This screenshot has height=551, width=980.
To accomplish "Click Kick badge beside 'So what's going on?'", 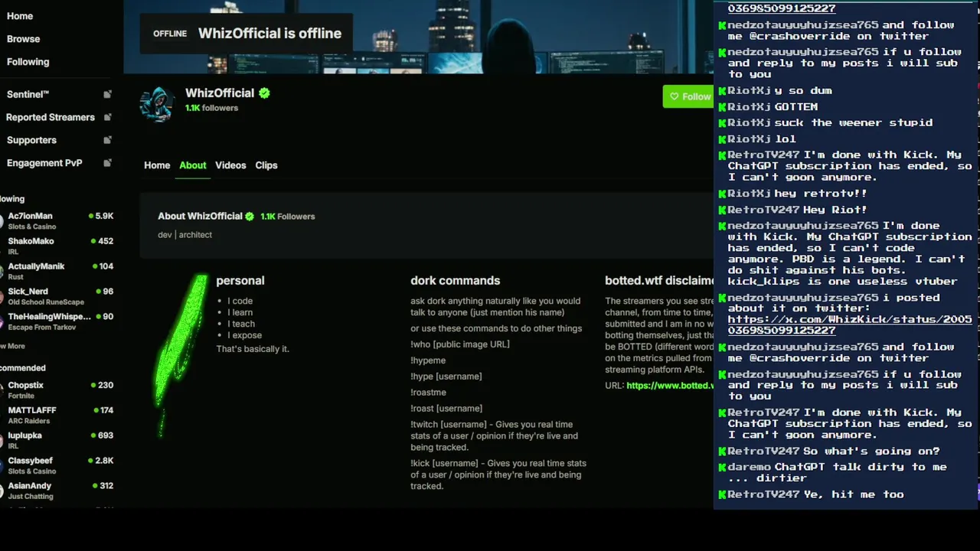I will 721,452.
